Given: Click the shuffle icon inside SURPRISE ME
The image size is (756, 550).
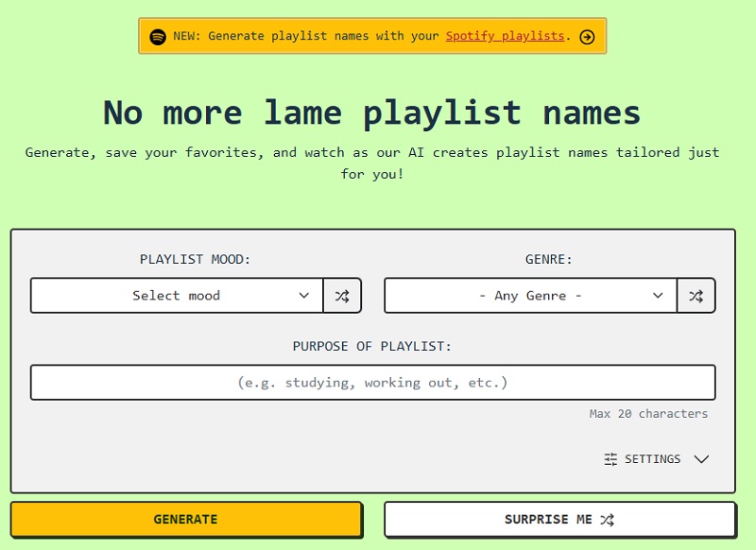Looking at the screenshot, I should pyautogui.click(x=609, y=519).
